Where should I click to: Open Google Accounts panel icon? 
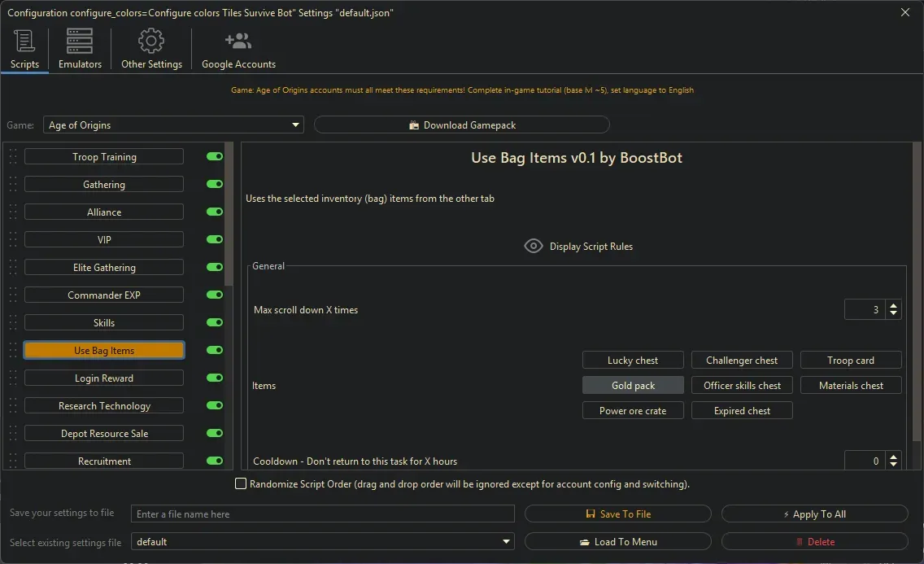click(x=238, y=39)
